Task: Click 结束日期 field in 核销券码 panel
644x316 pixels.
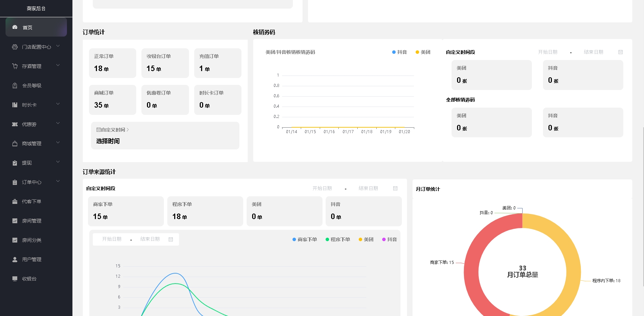Action: point(594,52)
